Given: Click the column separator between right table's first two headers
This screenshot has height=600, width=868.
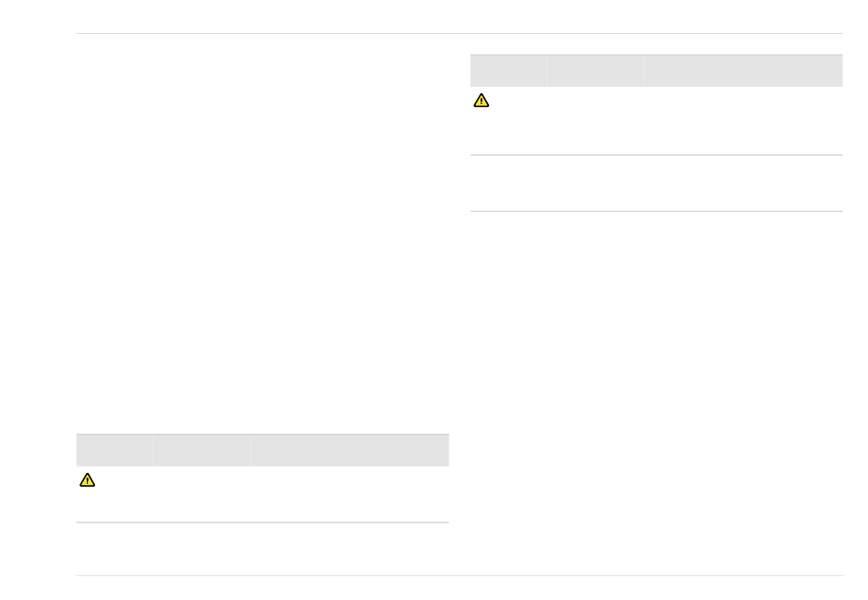Looking at the screenshot, I should point(546,70).
